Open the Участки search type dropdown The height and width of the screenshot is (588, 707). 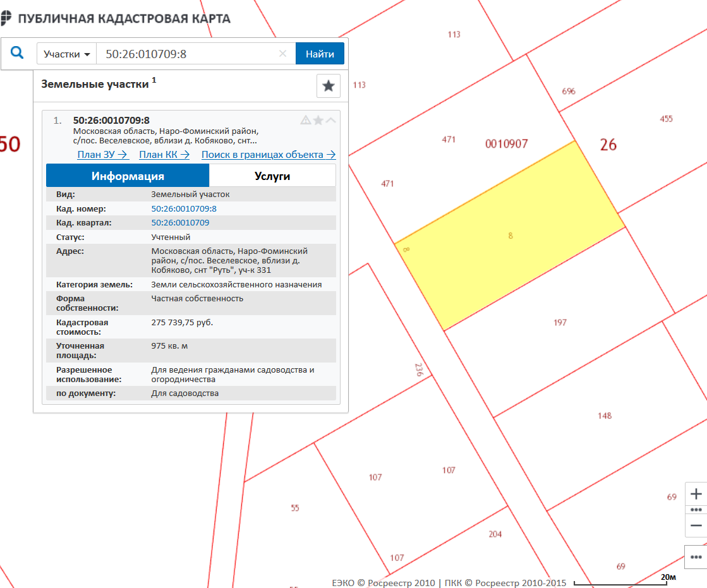66,54
